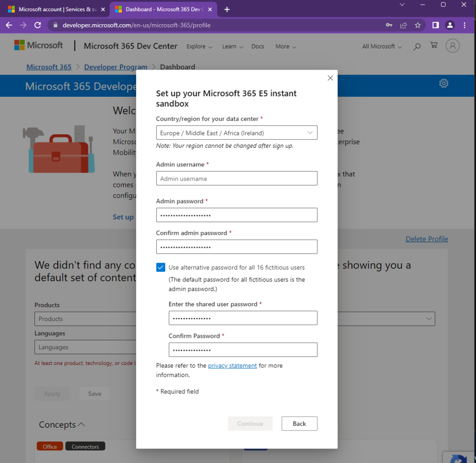
Task: Uncheck alternative password for fictitious users
Action: [160, 267]
